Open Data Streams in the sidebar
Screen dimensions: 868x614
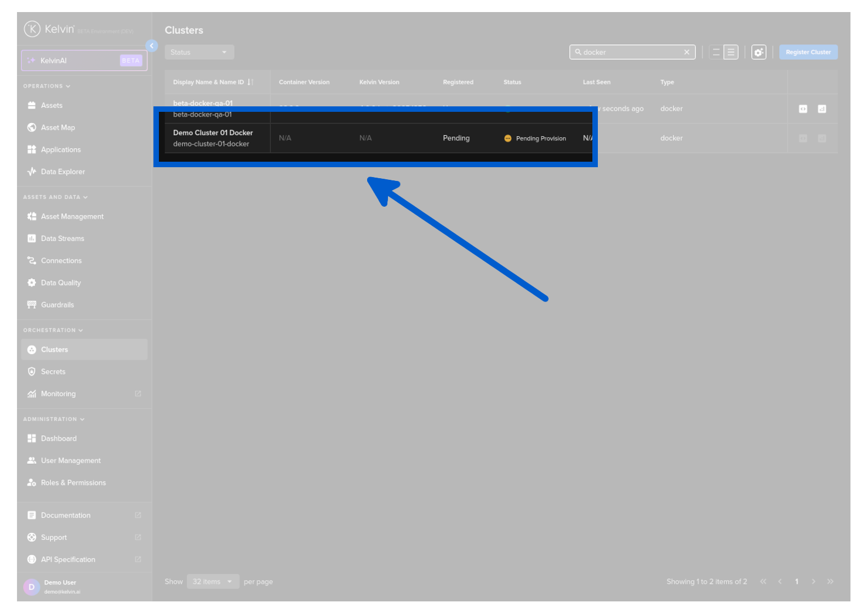pyautogui.click(x=62, y=238)
